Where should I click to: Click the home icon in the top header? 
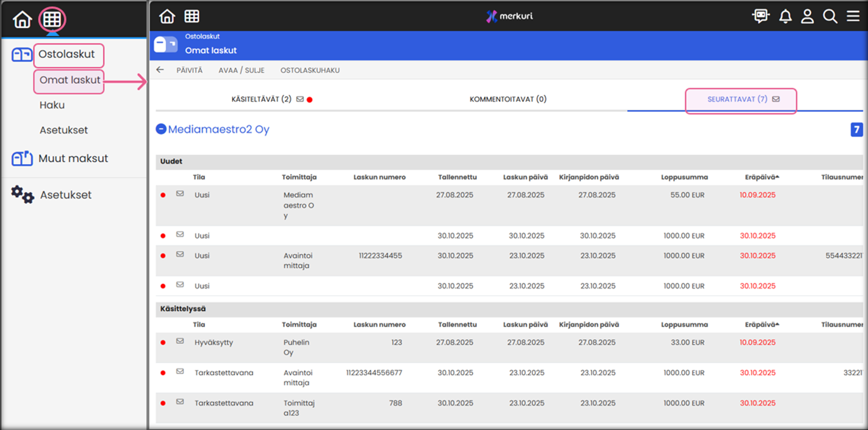pyautogui.click(x=167, y=17)
